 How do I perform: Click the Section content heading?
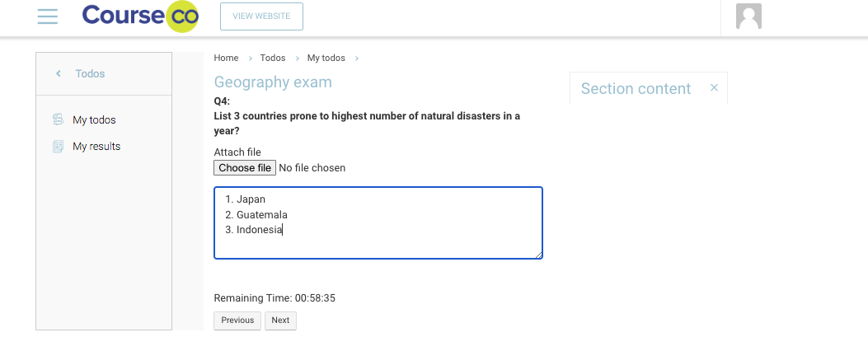636,89
